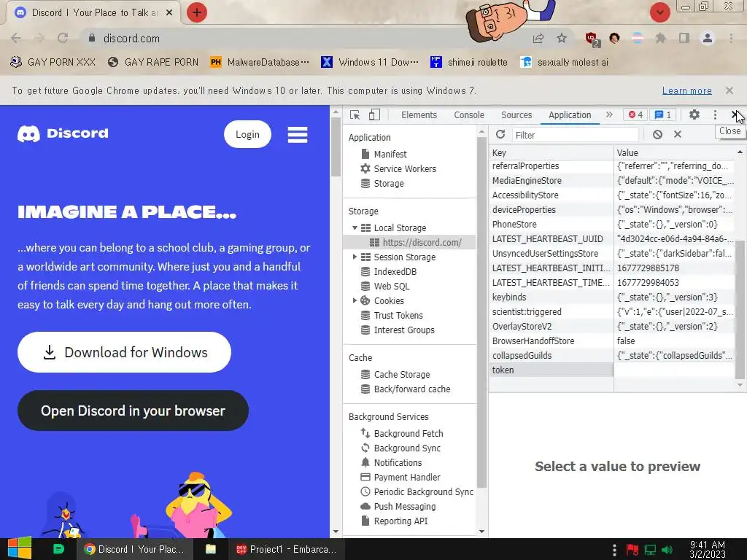Viewport: 747px width, 560px height.
Task: Select the Application tab in DevTools
Action: coord(570,114)
